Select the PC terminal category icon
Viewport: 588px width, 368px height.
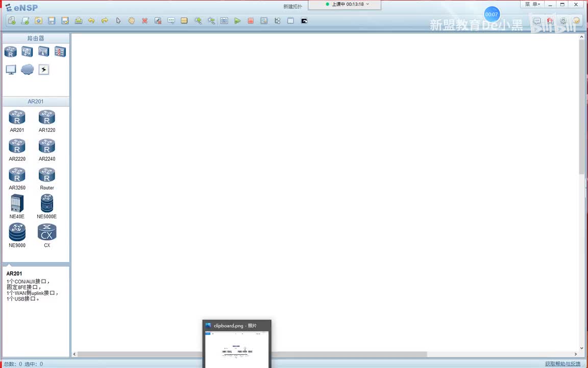(x=11, y=70)
